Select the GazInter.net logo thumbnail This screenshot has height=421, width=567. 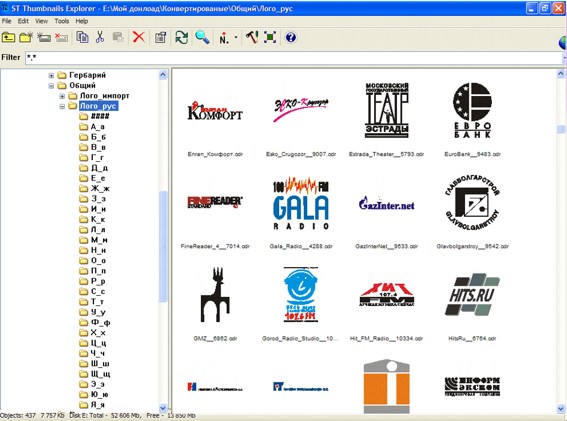coord(387,203)
